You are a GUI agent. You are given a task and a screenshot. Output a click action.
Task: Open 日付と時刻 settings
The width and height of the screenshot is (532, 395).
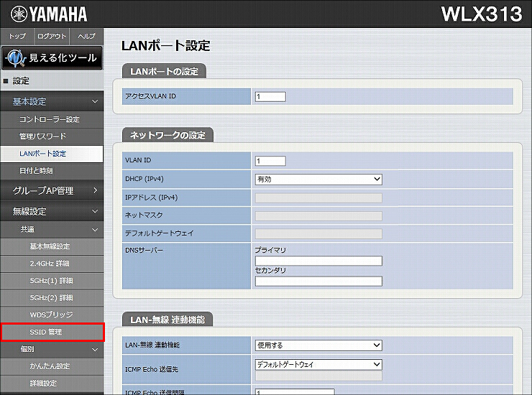coord(52,171)
